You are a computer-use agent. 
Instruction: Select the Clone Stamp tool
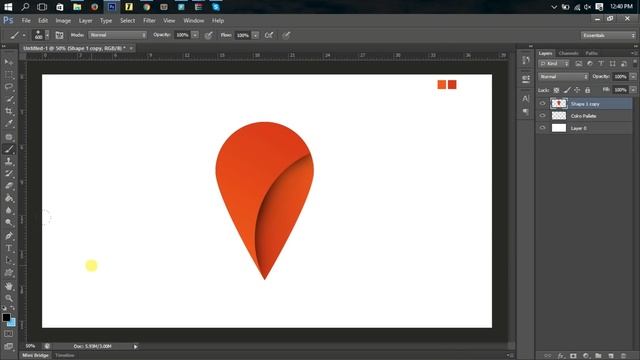click(x=9, y=161)
